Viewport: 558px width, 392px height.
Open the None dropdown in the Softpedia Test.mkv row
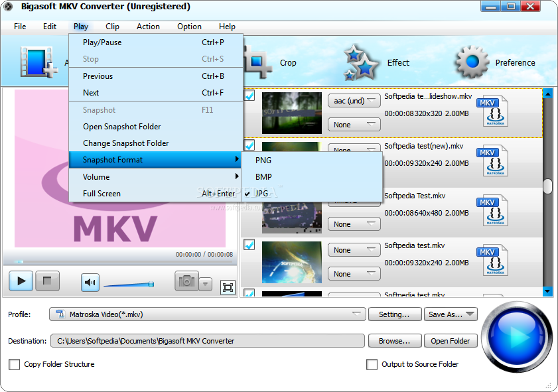point(354,224)
